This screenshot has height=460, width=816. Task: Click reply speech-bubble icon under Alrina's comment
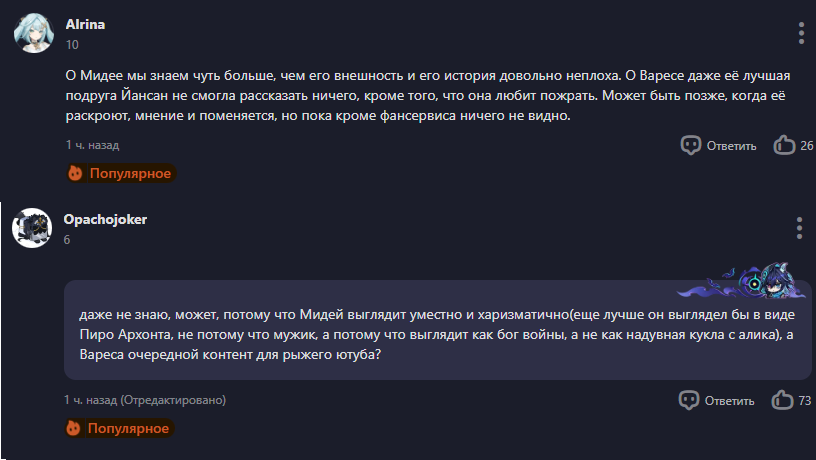[x=690, y=146]
